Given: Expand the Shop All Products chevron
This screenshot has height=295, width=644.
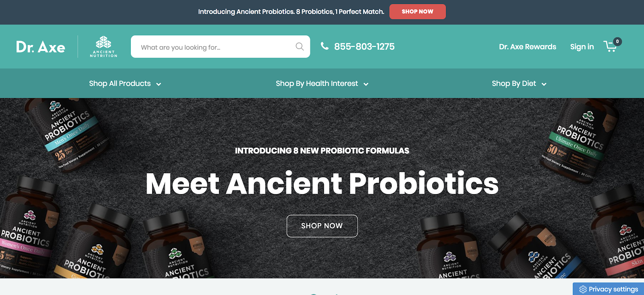Looking at the screenshot, I should (x=159, y=84).
